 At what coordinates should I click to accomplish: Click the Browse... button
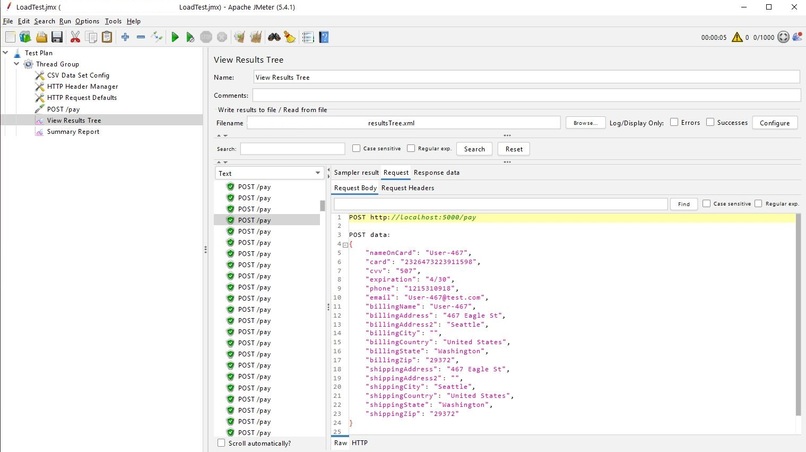(x=585, y=123)
